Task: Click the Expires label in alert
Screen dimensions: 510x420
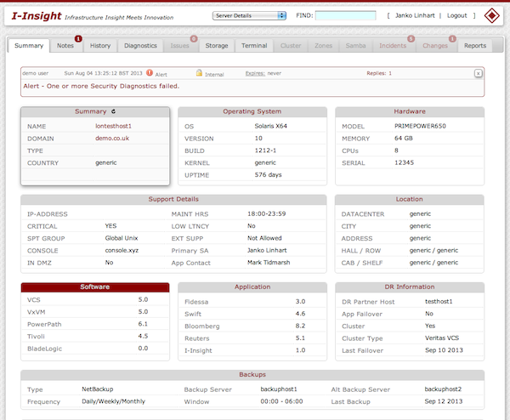Action: click(254, 74)
